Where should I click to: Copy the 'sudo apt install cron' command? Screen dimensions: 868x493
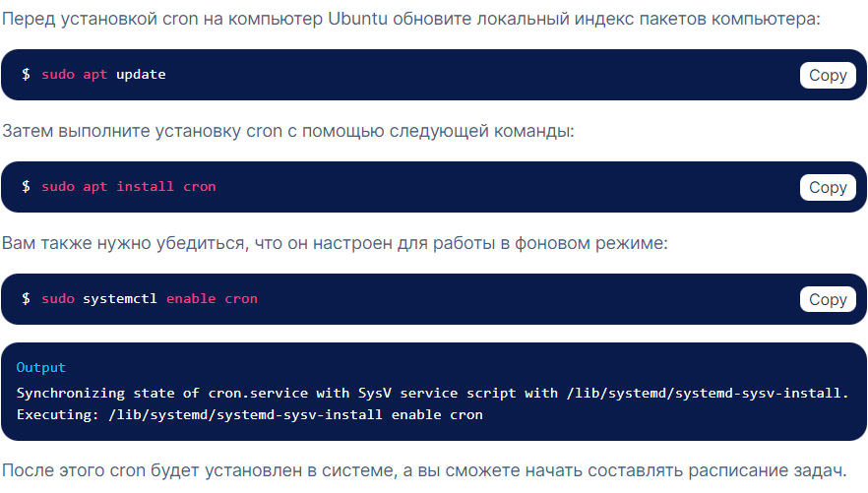828,188
